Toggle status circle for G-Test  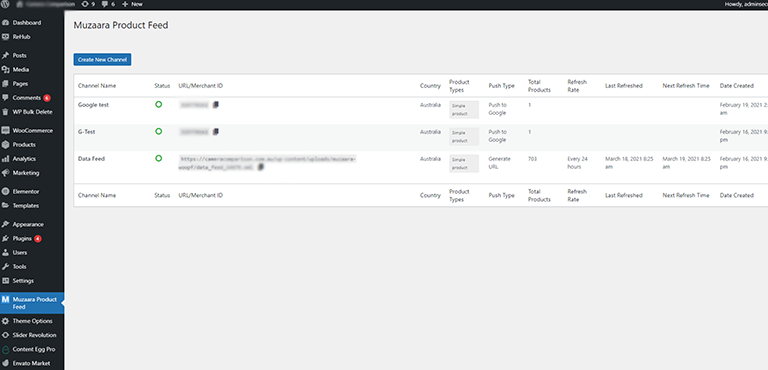tap(158, 131)
